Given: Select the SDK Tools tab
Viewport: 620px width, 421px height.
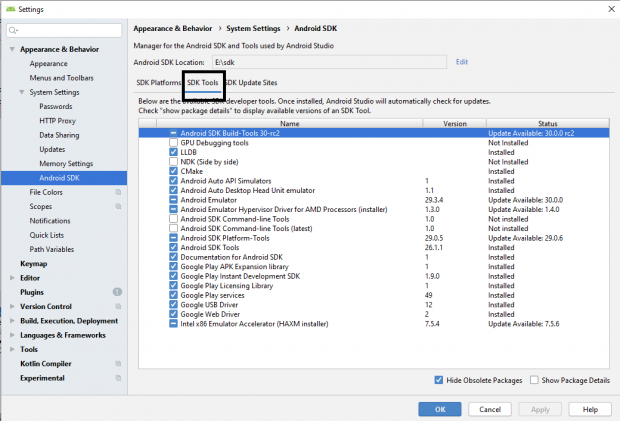Looking at the screenshot, I should (x=203, y=83).
